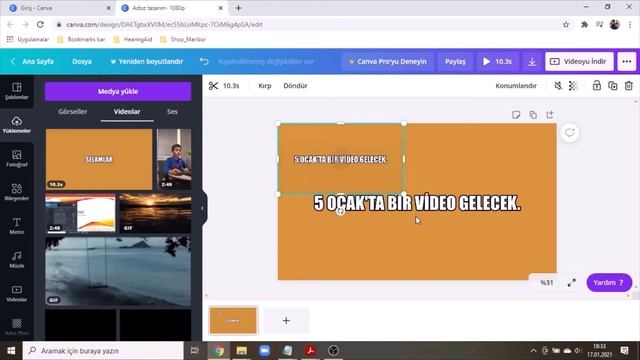Image resolution: width=640 pixels, height=360 pixels.
Task: Switch to the Videolar tab
Action: 127,111
